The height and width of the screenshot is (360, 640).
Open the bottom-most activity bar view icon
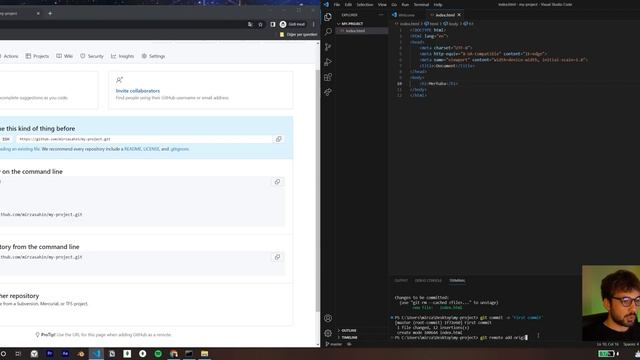click(x=328, y=92)
